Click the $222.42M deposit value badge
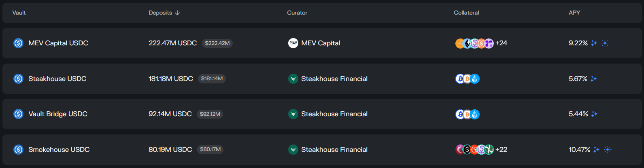The width and height of the screenshot is (644, 168). pyautogui.click(x=217, y=43)
